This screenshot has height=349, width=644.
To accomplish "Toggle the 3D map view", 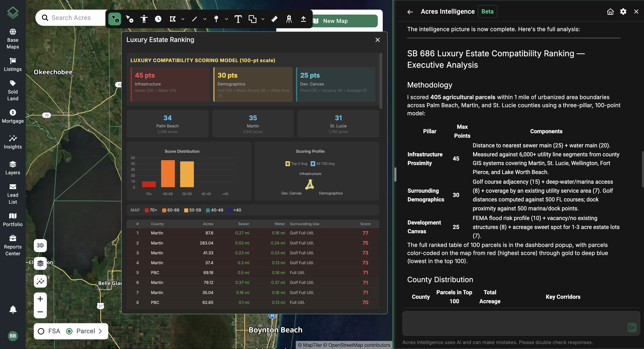I will [40, 245].
